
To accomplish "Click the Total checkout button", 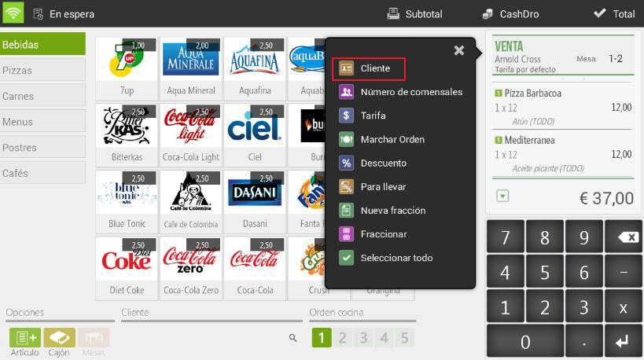I will 614,14.
